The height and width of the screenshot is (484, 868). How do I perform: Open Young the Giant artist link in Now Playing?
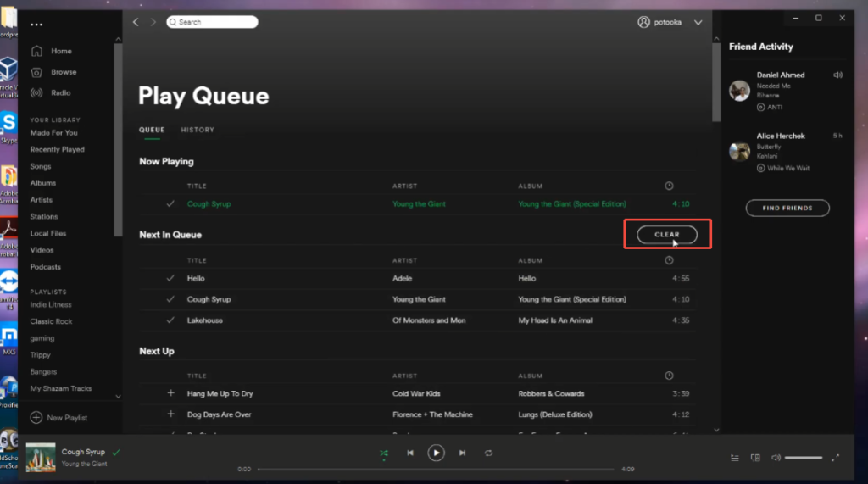click(419, 203)
